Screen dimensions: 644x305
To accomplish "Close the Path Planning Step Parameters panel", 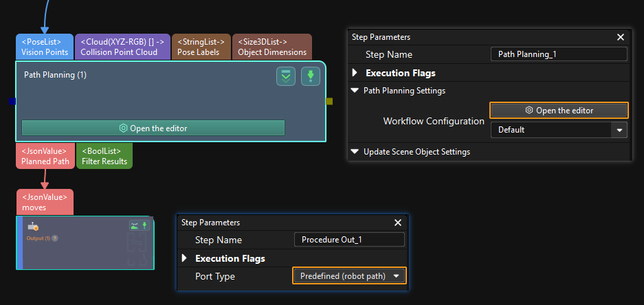I will (620, 38).
